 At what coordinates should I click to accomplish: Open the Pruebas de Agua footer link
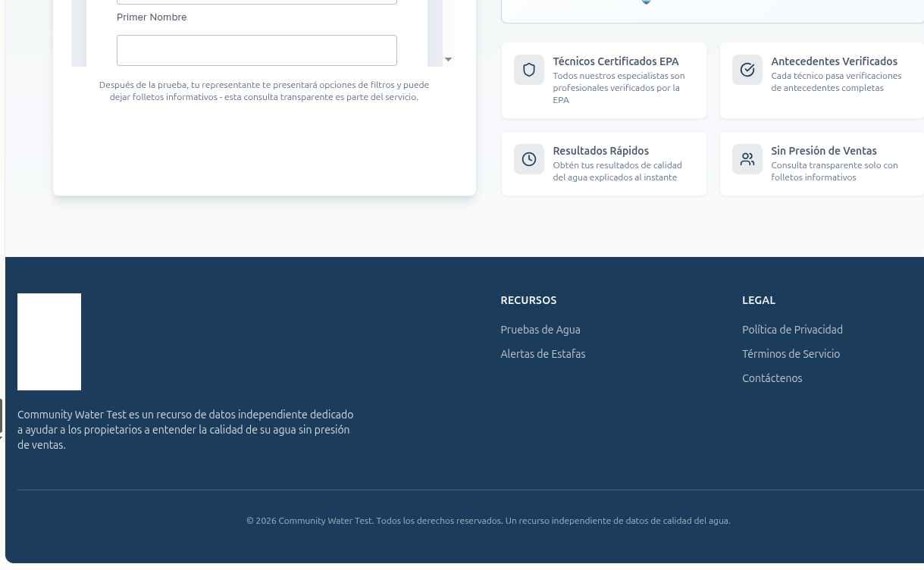540,330
